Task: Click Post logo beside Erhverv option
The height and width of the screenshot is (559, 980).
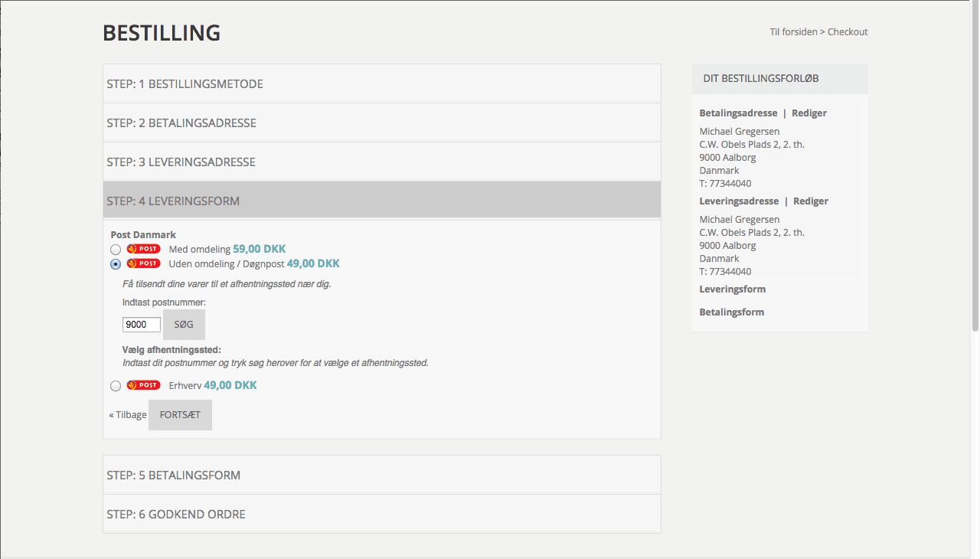Action: tap(143, 385)
